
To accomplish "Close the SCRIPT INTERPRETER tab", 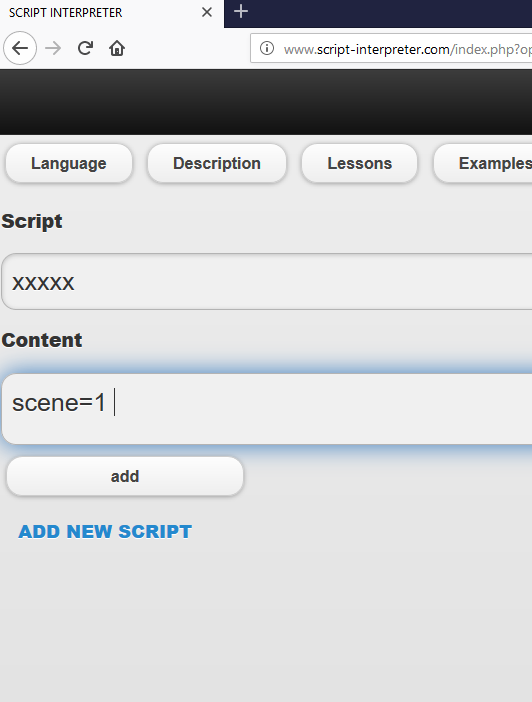I will 207,12.
